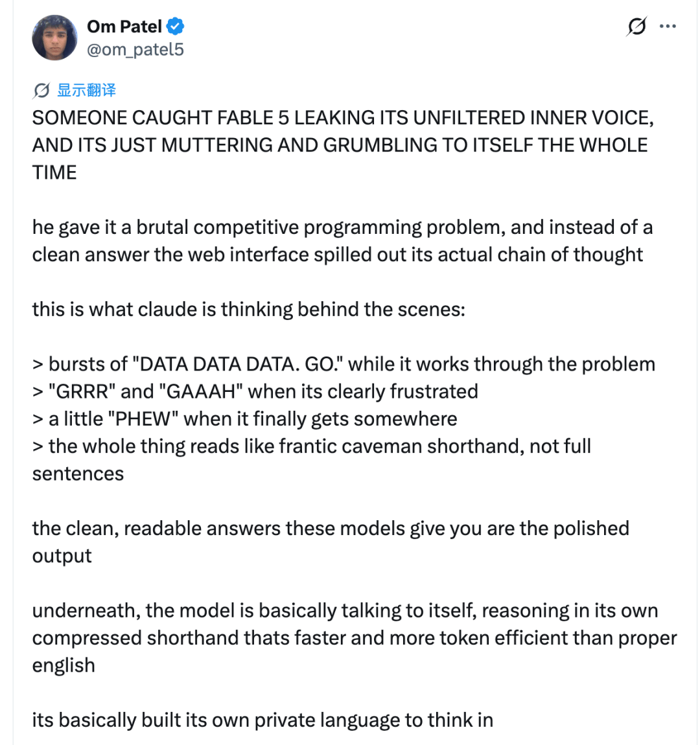
Task: Click the frantic caveman shorthand bullet line
Action: tap(312, 460)
